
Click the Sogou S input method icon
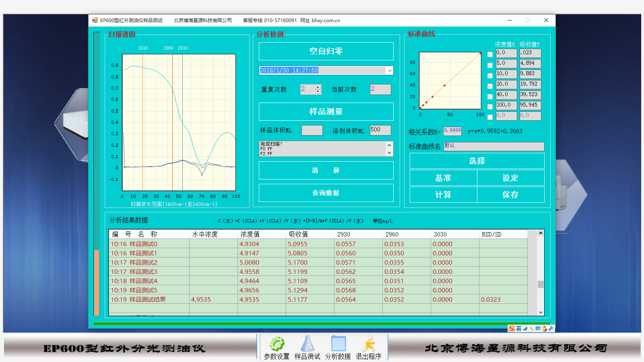click(512, 329)
